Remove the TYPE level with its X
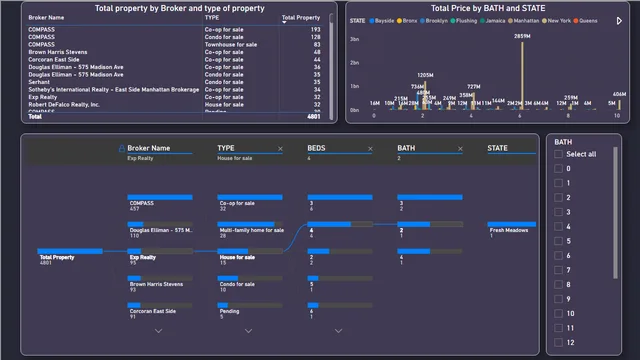The image size is (640, 360). pos(280,149)
